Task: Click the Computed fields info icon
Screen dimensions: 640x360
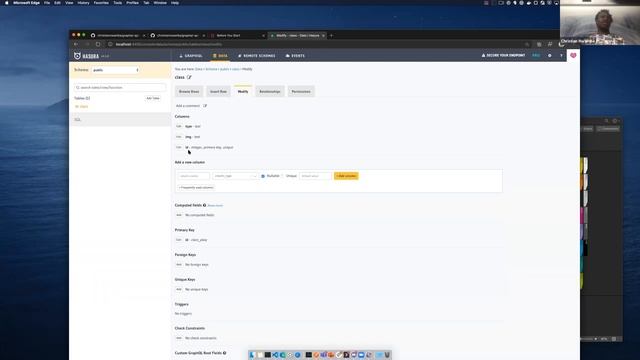Action: (204, 205)
